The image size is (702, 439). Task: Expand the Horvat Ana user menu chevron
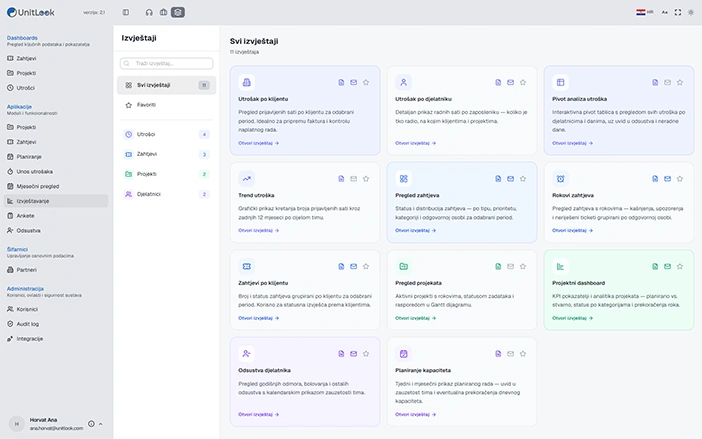coord(102,424)
